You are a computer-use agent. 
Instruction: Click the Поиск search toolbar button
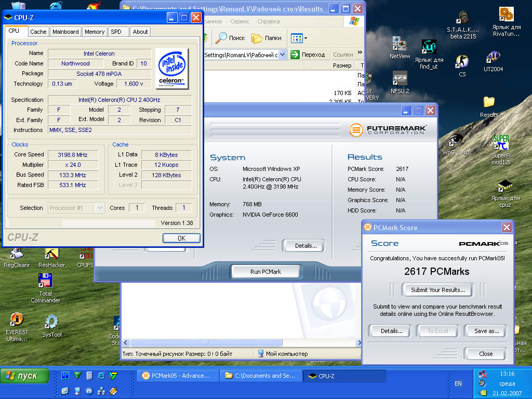(x=230, y=38)
